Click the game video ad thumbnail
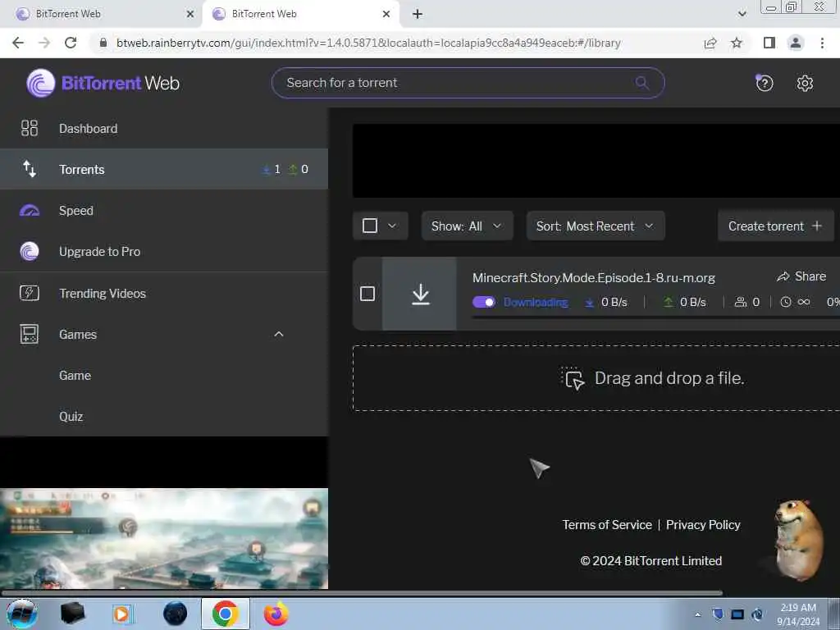This screenshot has width=840, height=630. (x=164, y=538)
